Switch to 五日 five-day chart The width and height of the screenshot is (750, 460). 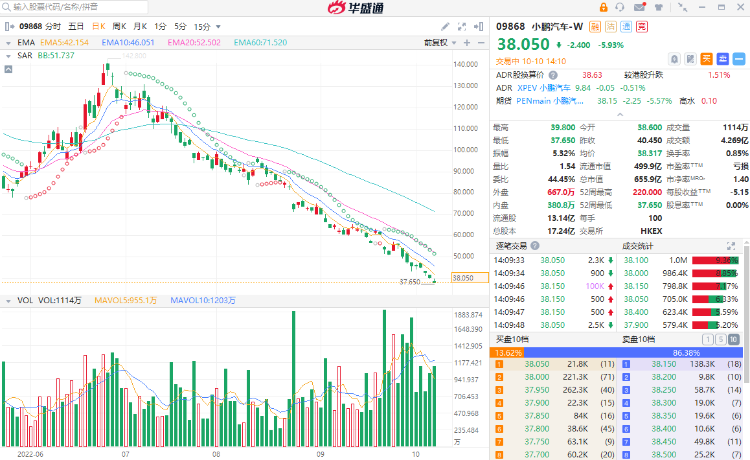[76, 27]
